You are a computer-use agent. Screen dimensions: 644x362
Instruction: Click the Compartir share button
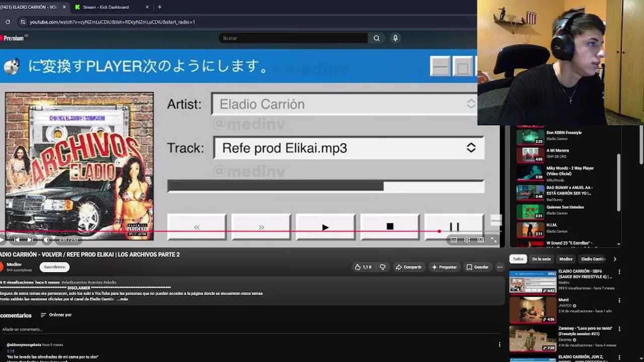[x=409, y=267]
